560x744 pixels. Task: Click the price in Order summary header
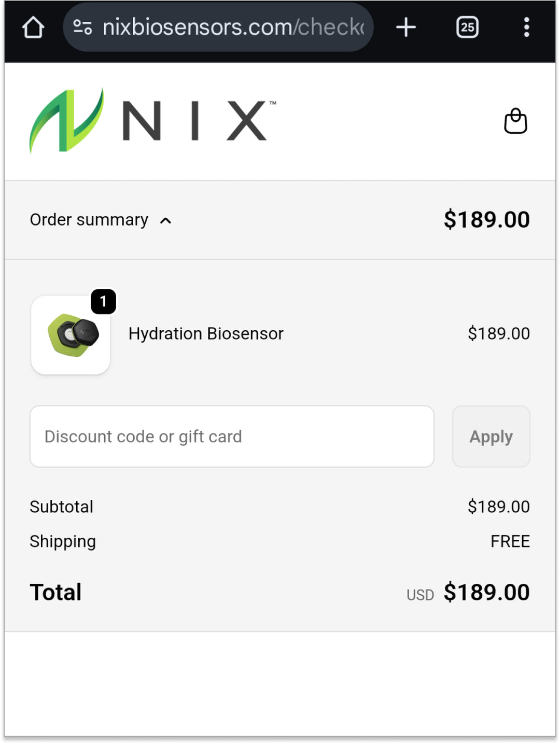tap(486, 220)
